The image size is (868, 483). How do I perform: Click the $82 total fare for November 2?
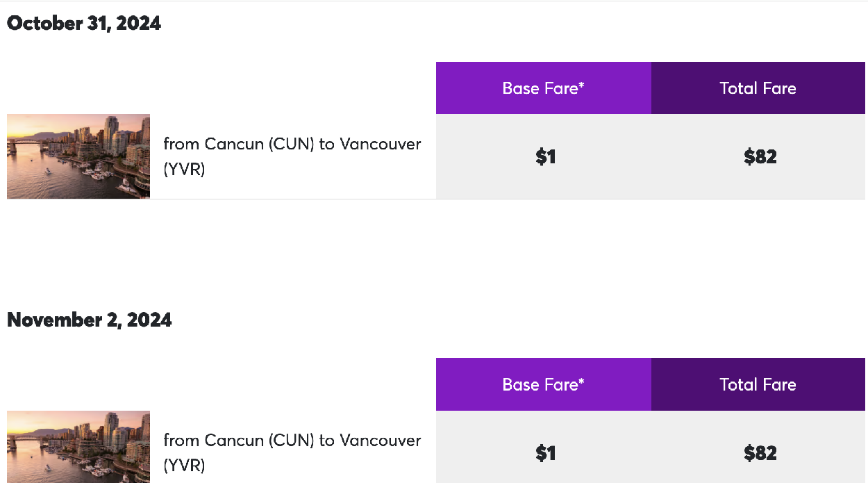760,453
